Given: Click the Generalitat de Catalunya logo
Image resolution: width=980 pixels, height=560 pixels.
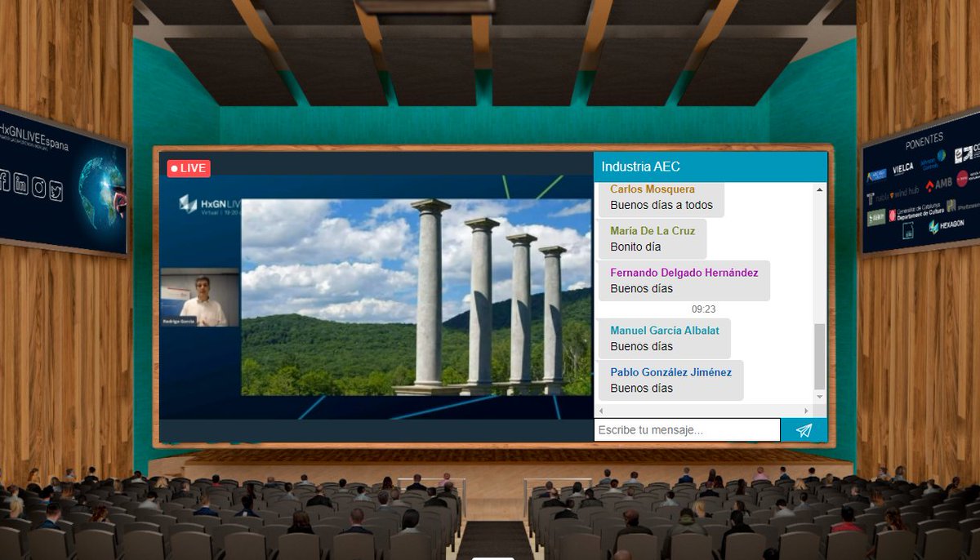Looking at the screenshot, I should 915,214.
